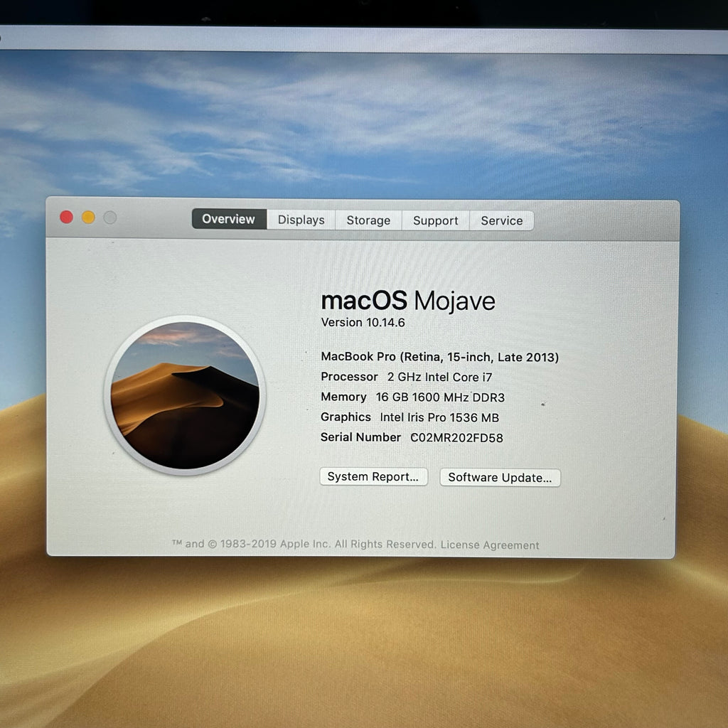Open the Service tab

point(501,220)
